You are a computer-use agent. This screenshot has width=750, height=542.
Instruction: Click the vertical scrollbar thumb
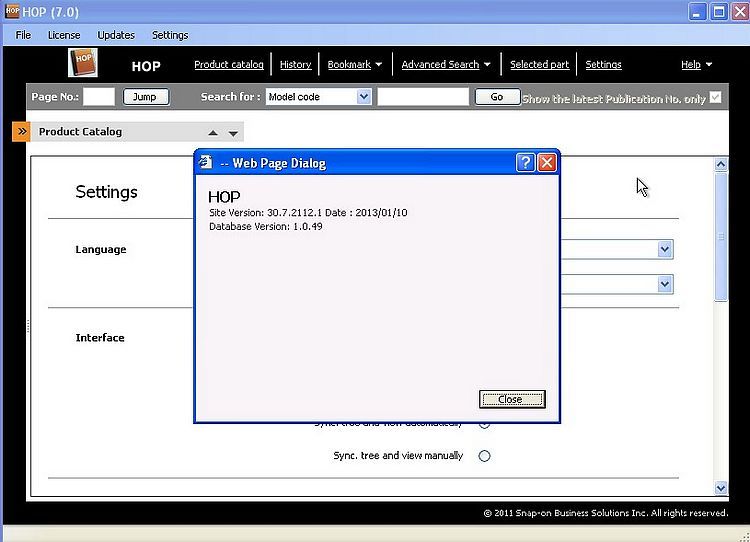click(721, 237)
